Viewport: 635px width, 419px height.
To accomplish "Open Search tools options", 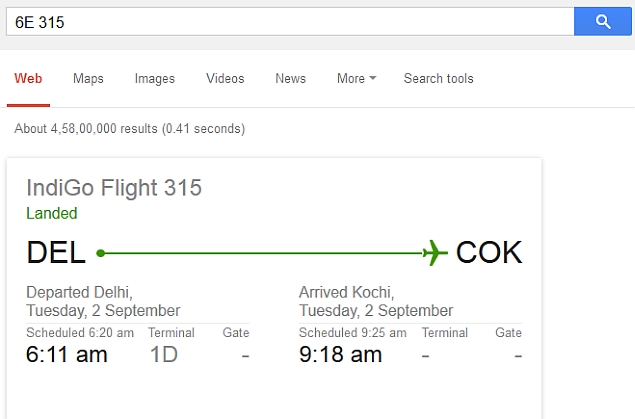I will point(439,78).
